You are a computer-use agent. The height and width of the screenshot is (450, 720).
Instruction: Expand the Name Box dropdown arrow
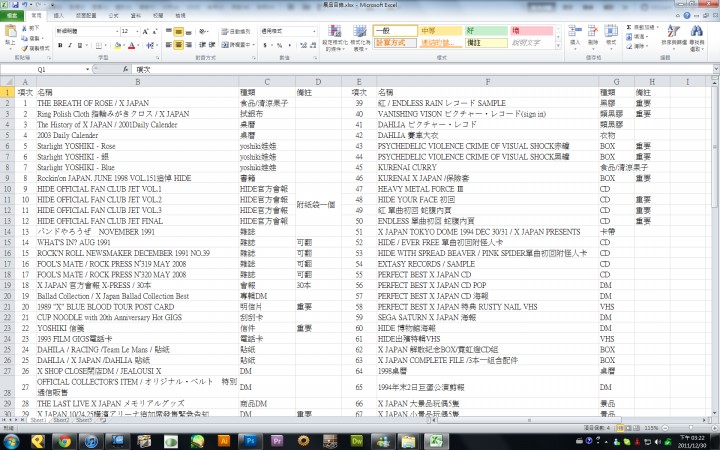[x=87, y=69]
